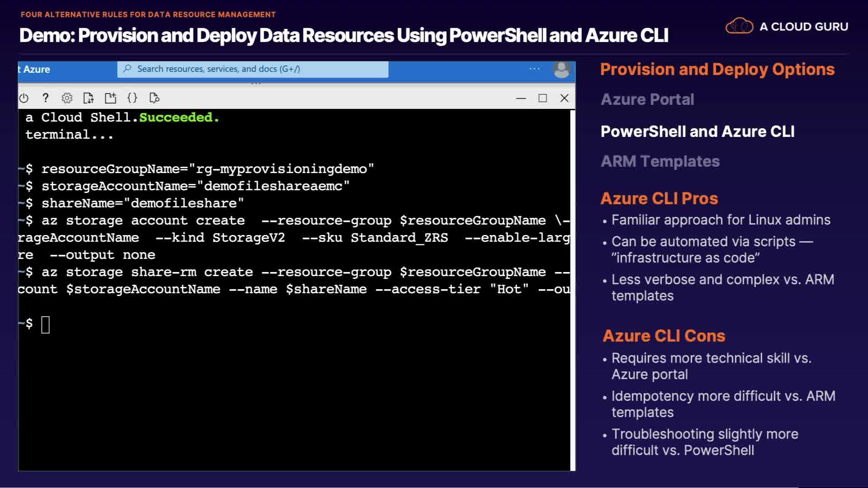Click the web preview icon

(x=154, y=98)
